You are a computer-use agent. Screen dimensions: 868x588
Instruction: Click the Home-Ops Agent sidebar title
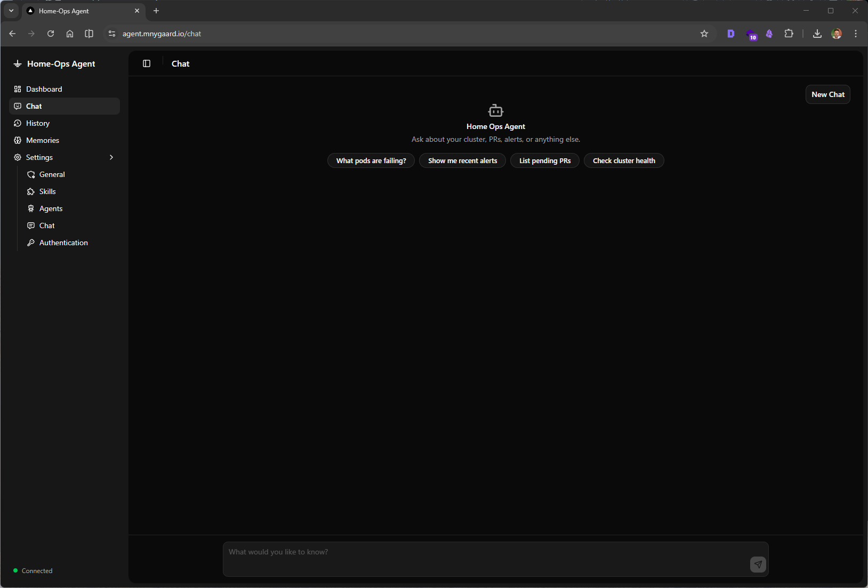(x=61, y=63)
